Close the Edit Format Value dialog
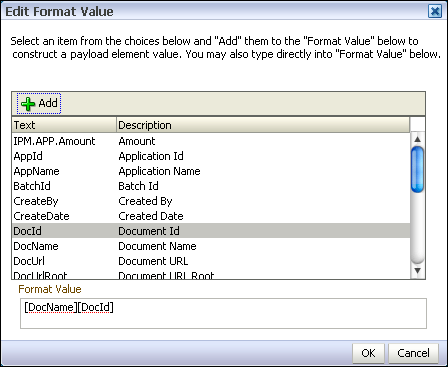The height and width of the screenshot is (367, 448). 435,11
